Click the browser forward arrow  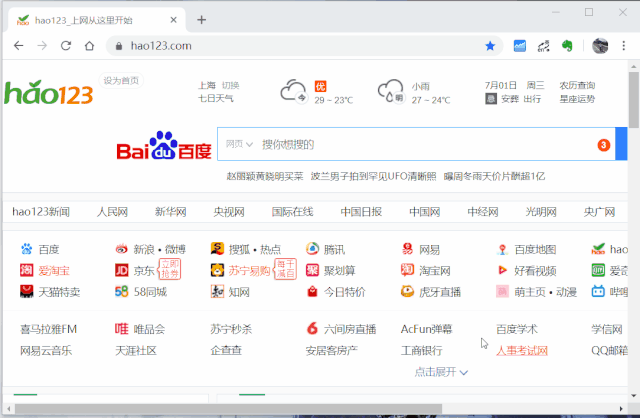pos(42,46)
